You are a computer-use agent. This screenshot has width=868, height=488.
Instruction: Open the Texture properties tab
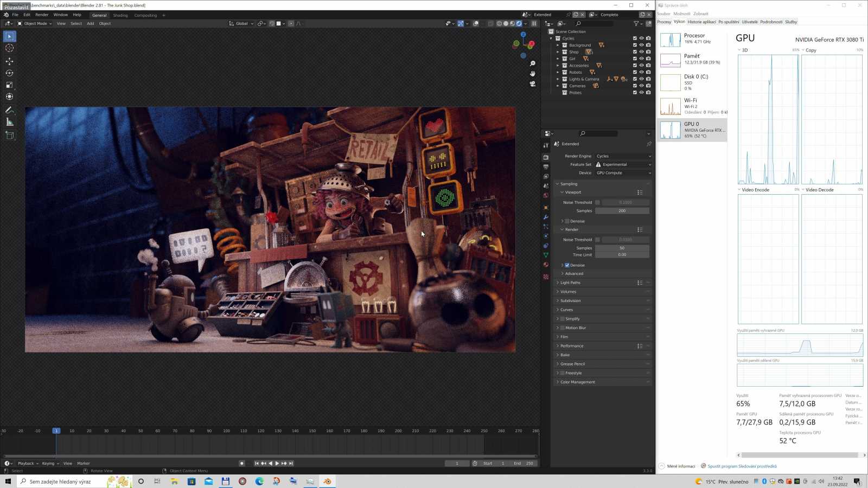546,277
